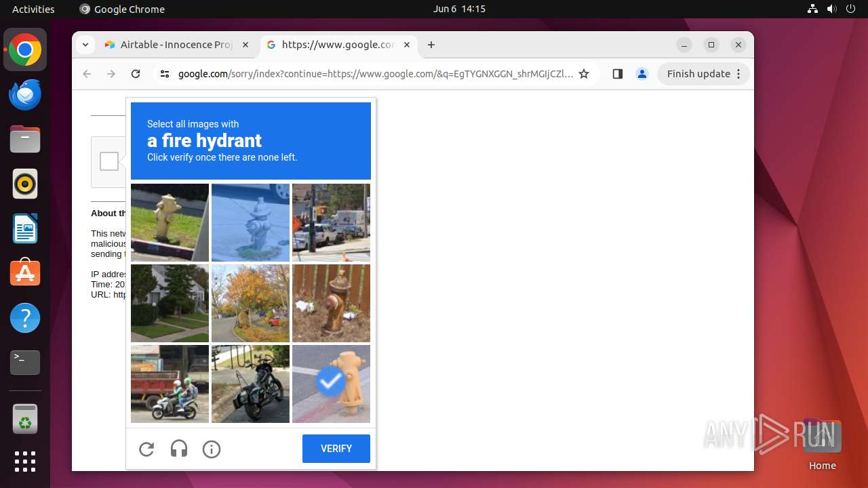Open search tabs dropdown arrow
The image size is (868, 488).
click(x=85, y=45)
